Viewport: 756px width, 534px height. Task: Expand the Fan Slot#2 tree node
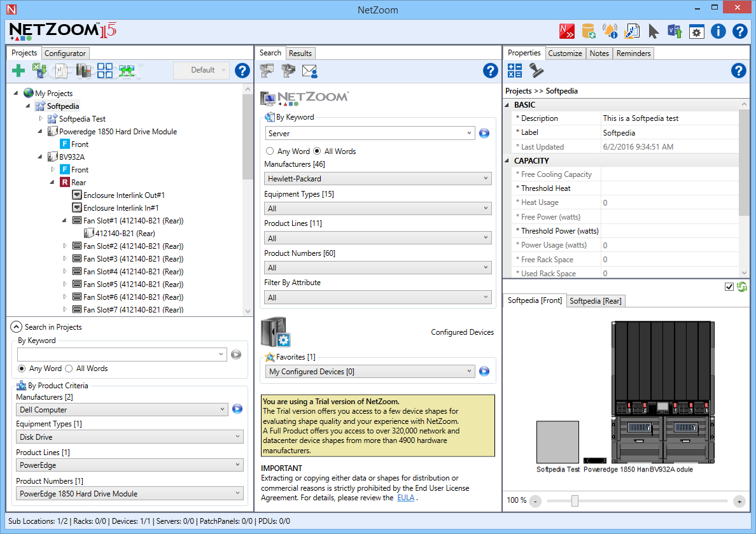65,246
